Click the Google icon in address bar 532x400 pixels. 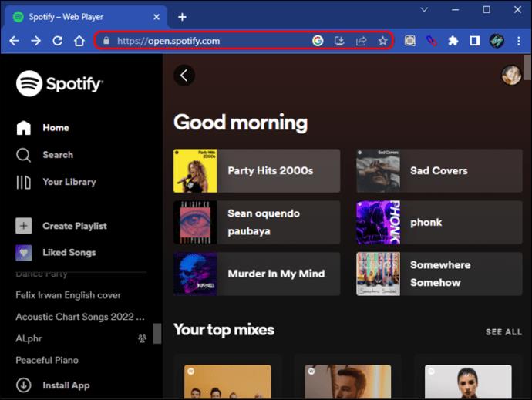[x=318, y=41]
